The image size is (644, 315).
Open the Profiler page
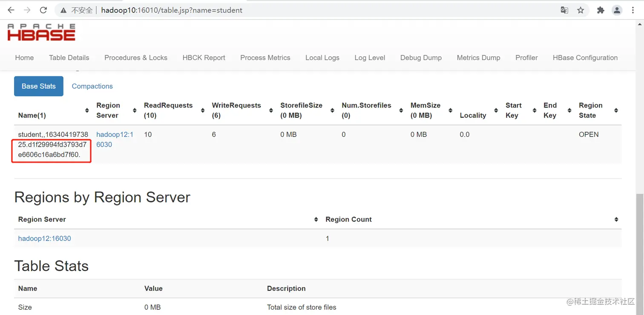click(526, 58)
